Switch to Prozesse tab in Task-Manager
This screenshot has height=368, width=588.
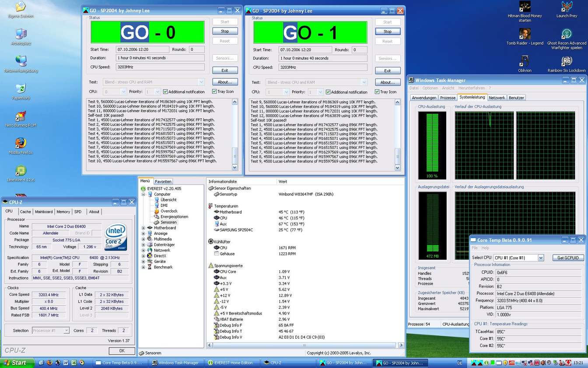pyautogui.click(x=448, y=98)
